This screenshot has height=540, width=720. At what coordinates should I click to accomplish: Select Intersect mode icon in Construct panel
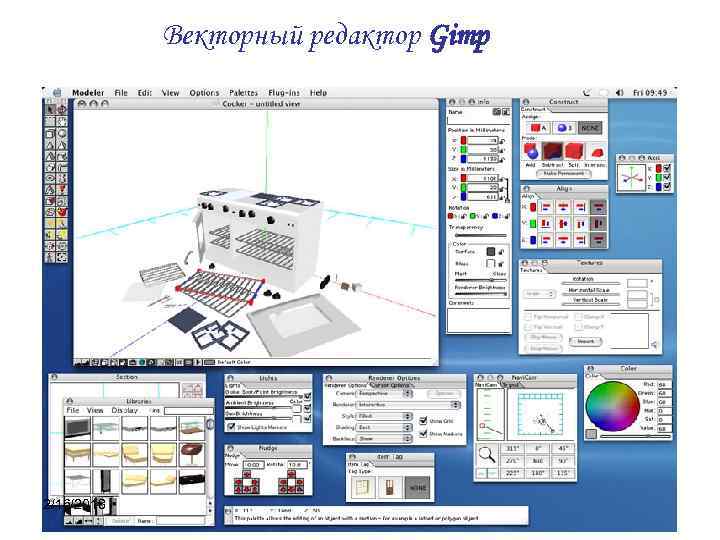tap(596, 152)
